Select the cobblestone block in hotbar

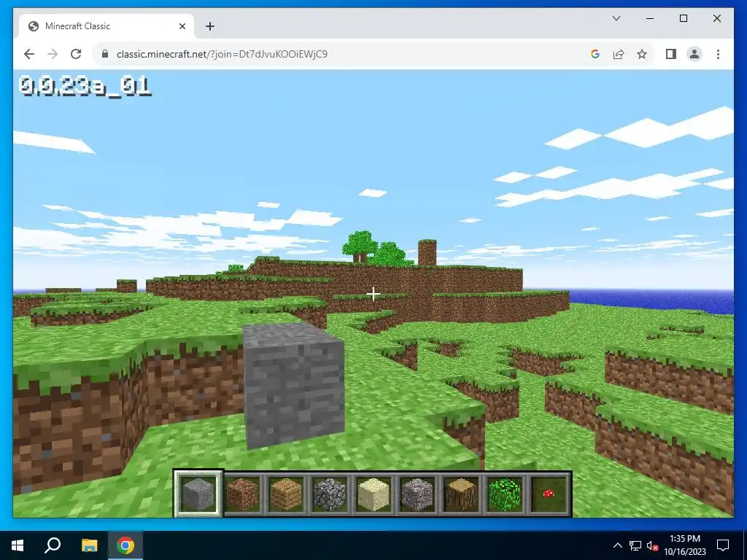[330, 494]
